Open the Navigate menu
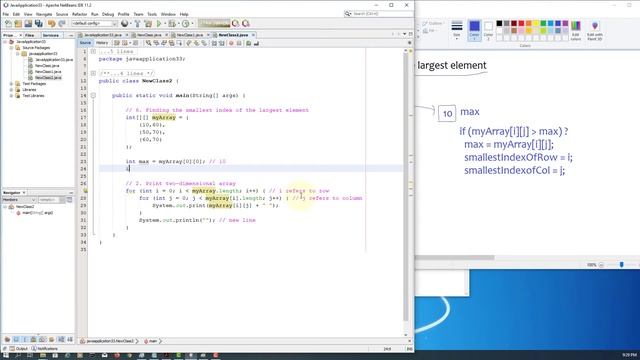 (x=44, y=14)
